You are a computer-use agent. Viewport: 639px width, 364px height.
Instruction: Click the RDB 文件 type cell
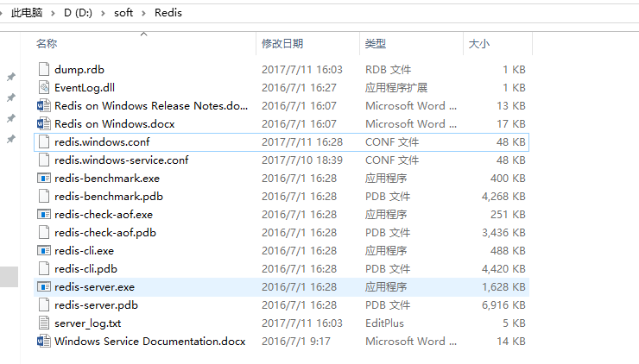[x=388, y=70]
